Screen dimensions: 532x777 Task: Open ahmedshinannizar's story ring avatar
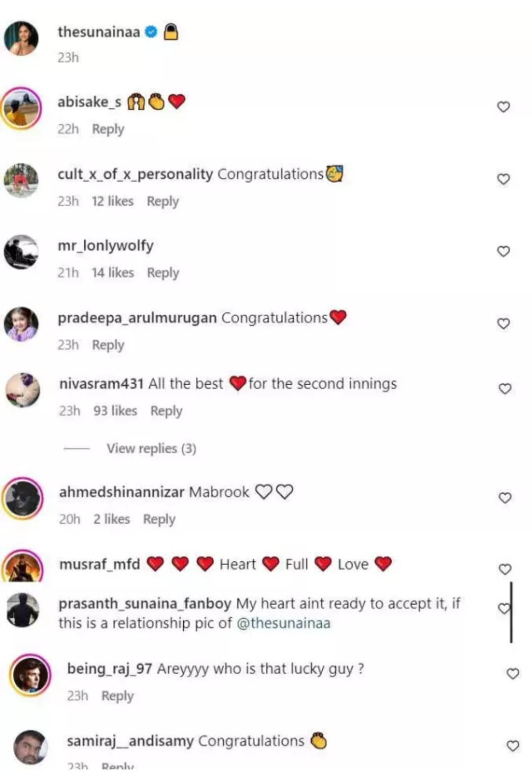tap(23, 498)
